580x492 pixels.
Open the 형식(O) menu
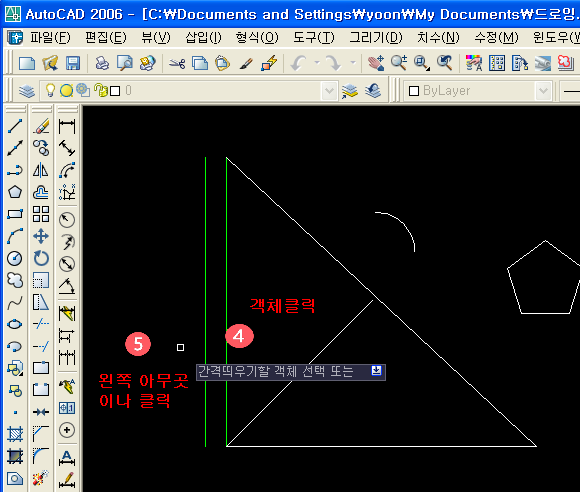(x=257, y=37)
